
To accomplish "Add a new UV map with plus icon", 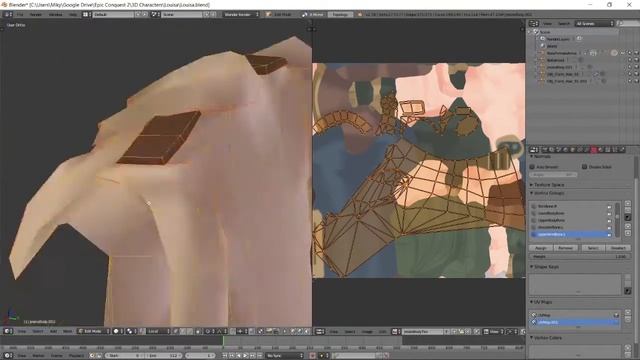I will click(x=627, y=312).
